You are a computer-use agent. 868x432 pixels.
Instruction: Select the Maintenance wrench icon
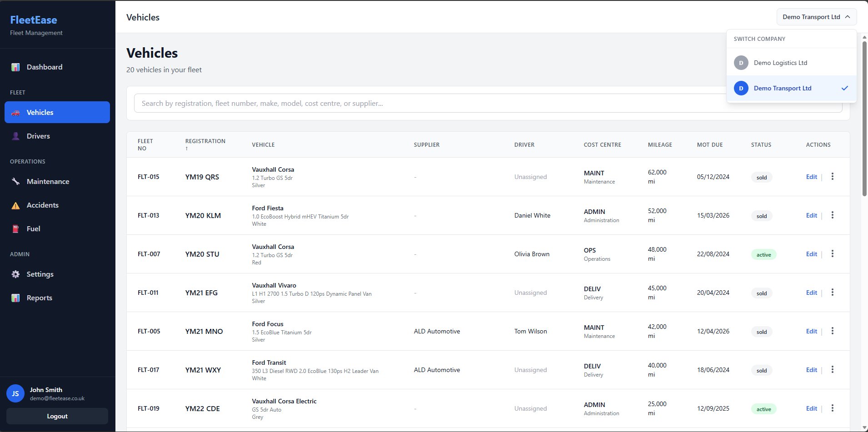click(x=15, y=181)
